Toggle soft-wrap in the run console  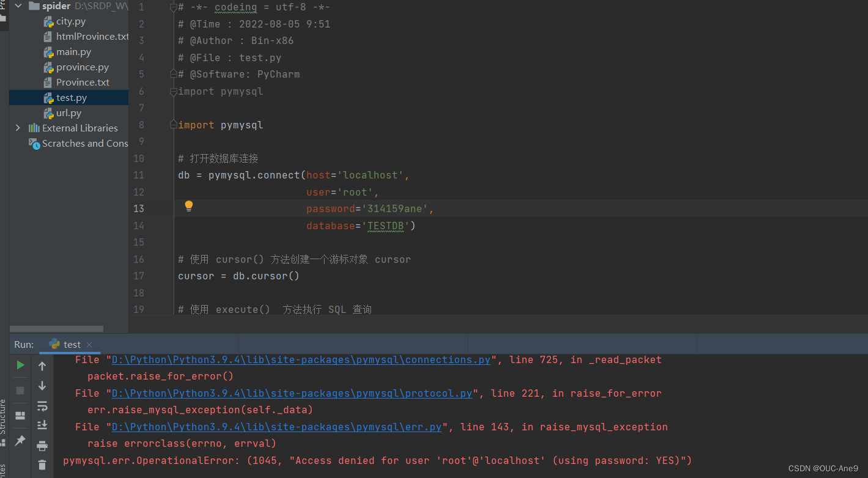coord(42,406)
